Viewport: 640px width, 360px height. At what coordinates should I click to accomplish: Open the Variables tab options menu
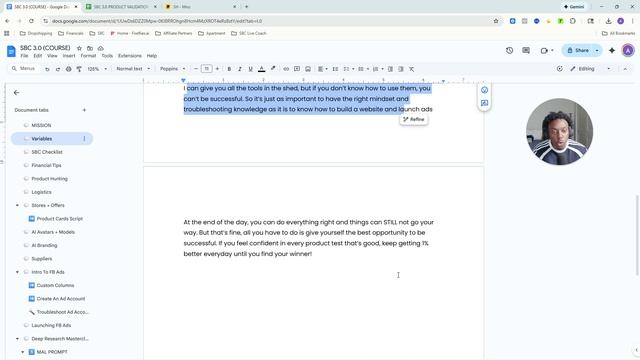(84, 139)
